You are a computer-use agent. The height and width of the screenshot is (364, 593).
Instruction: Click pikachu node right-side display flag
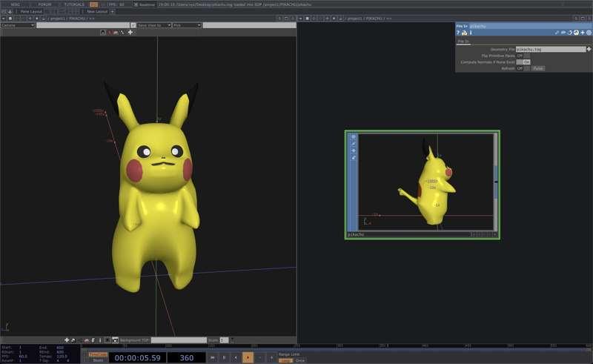pos(496,182)
